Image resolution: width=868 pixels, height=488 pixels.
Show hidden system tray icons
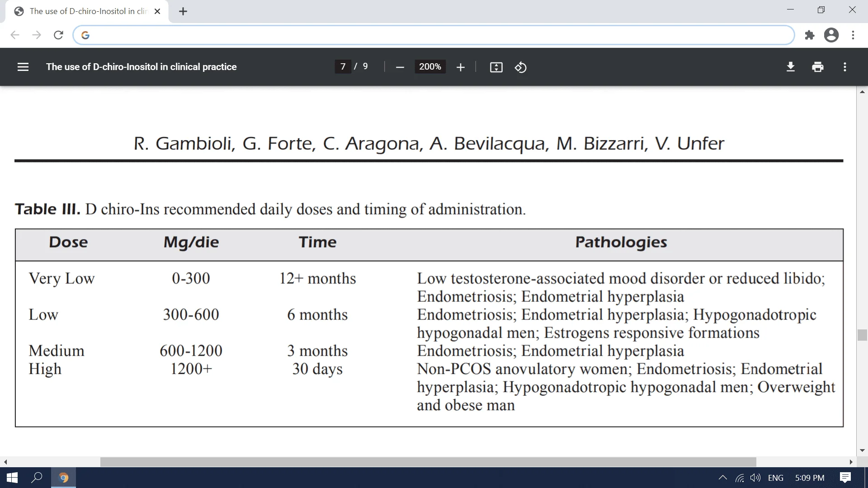[722, 478]
